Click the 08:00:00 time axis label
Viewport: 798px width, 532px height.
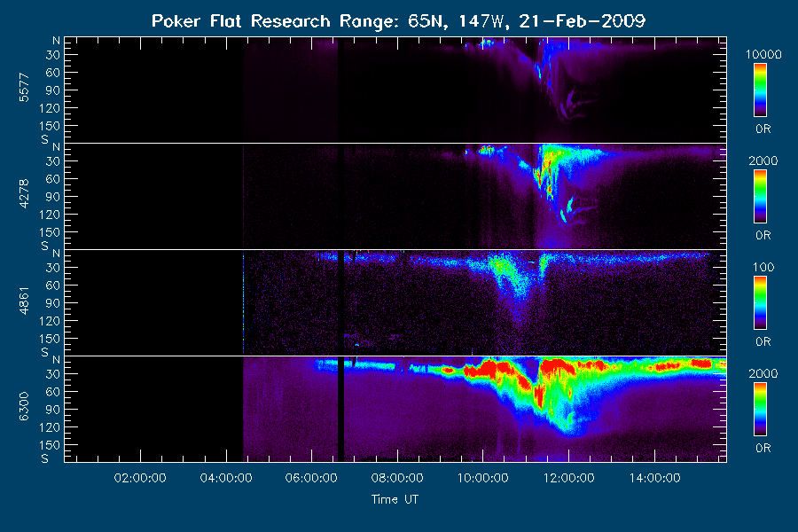pyautogui.click(x=397, y=478)
